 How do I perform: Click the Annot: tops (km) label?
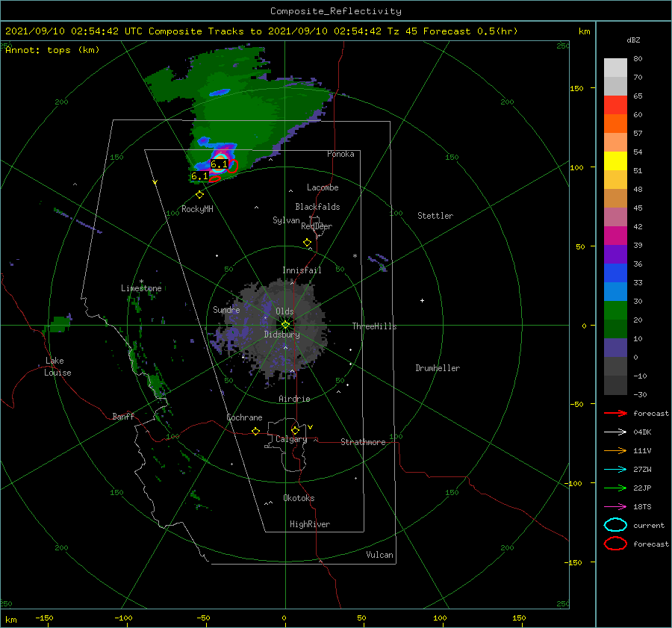click(52, 50)
